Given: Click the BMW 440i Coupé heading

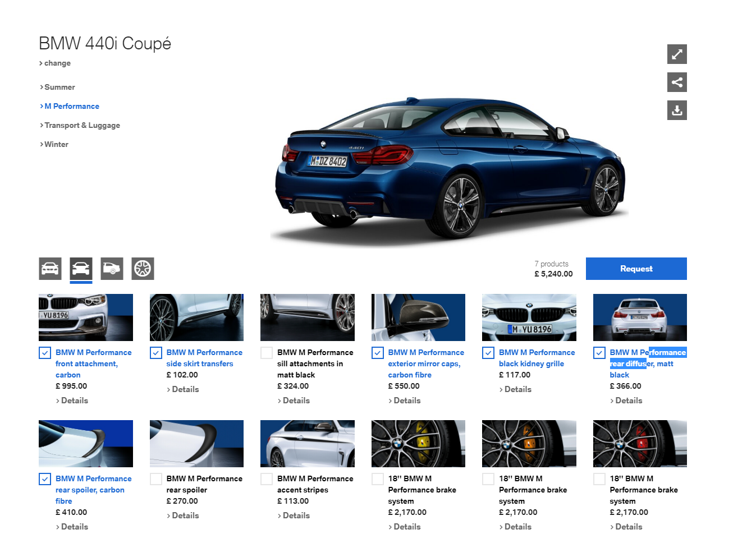Looking at the screenshot, I should point(105,43).
